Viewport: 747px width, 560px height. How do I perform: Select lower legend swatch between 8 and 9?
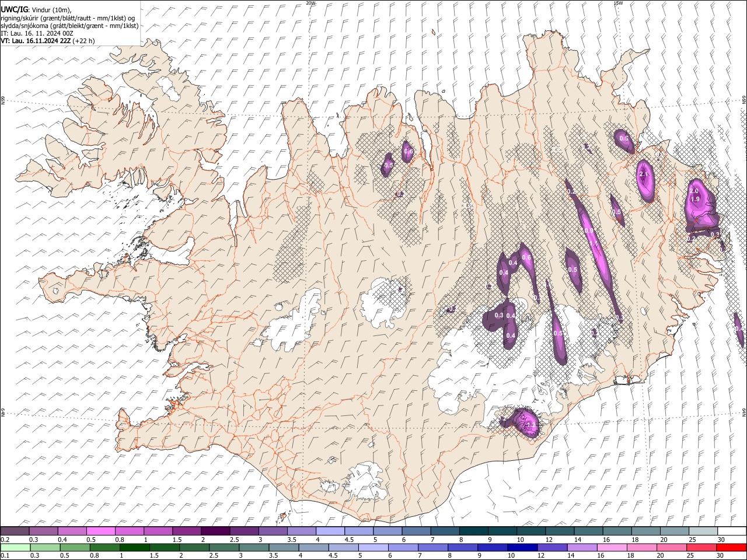pos(462,548)
